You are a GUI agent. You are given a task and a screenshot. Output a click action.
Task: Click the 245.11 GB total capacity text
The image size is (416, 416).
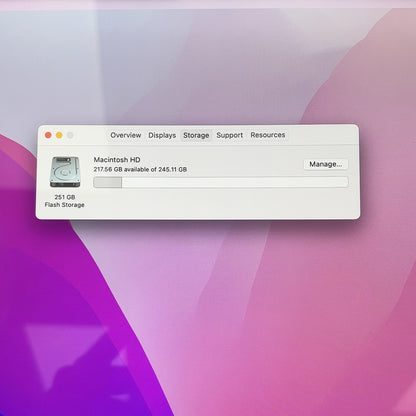[x=172, y=169]
